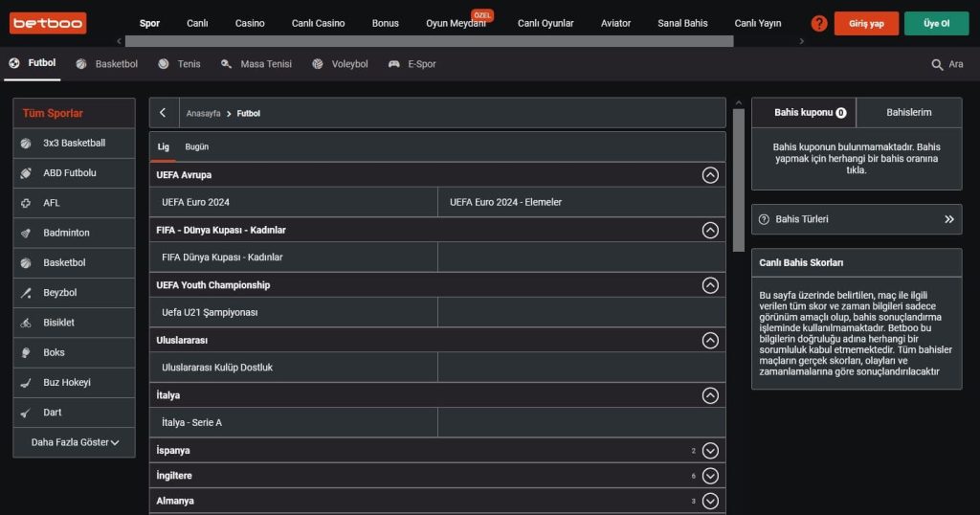This screenshot has width=980, height=515.
Task: Click the Badminton shuttlecock icon
Action: coord(26,234)
